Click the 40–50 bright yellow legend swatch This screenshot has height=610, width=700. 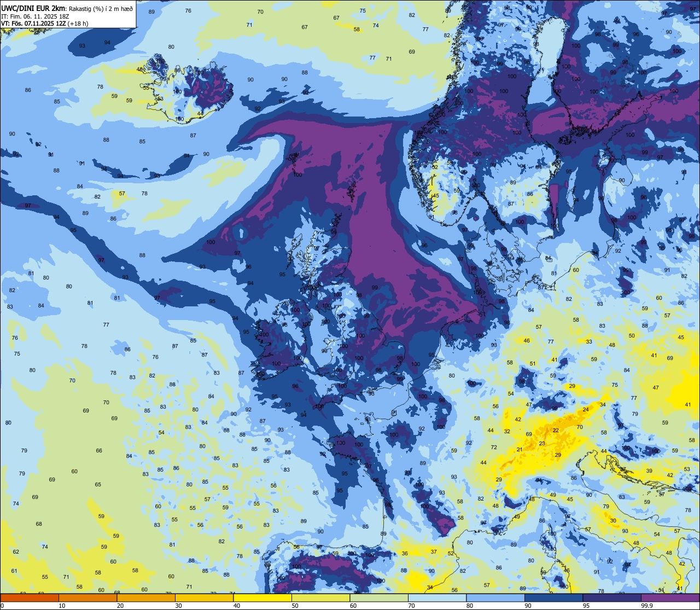(x=262, y=597)
